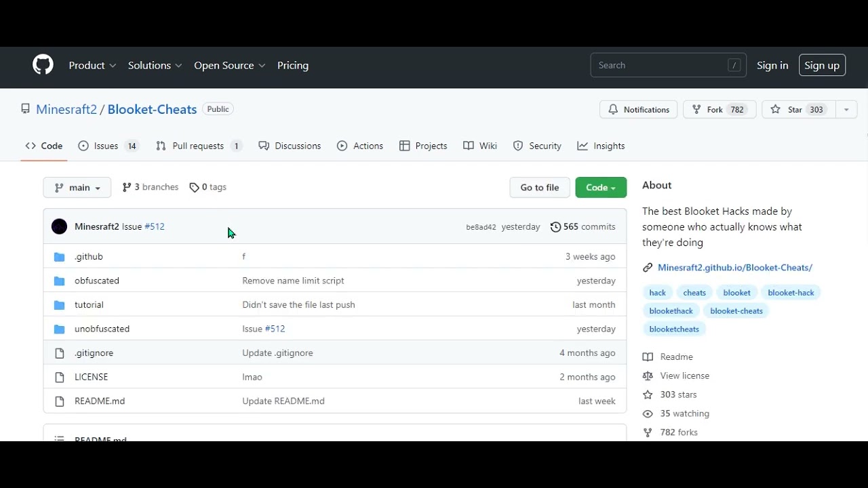Open the Issues tab
Image resolution: width=868 pixels, height=488 pixels.
(108, 146)
